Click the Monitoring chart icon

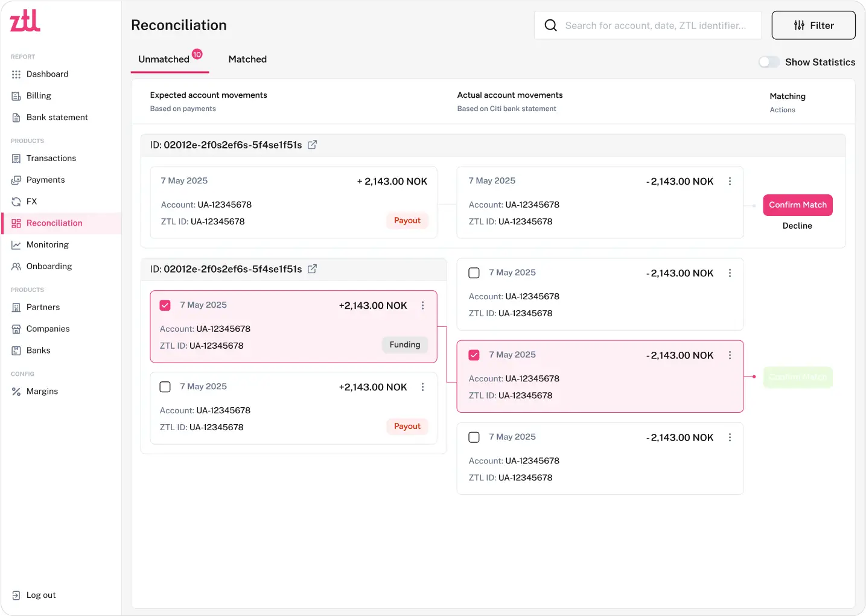(x=16, y=245)
